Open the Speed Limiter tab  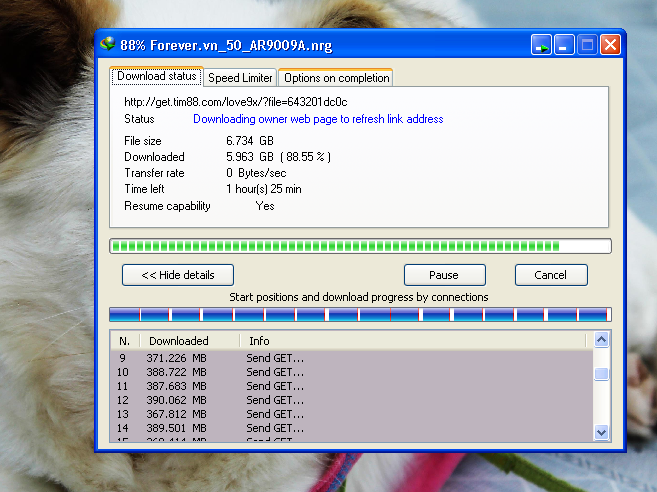click(x=240, y=78)
